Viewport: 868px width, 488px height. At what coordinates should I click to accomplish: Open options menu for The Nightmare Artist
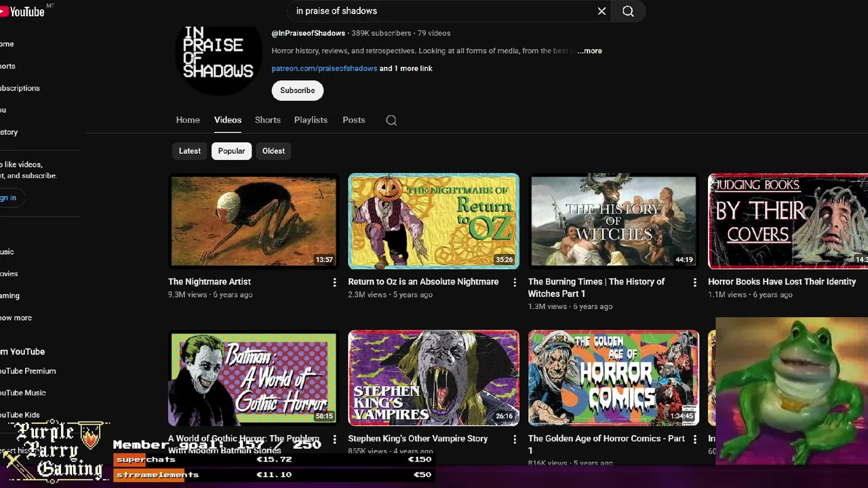pyautogui.click(x=334, y=282)
